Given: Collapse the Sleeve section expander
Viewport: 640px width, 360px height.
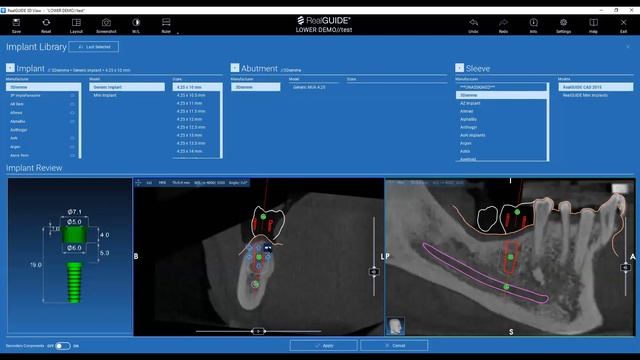Looking at the screenshot, I should coord(460,68).
